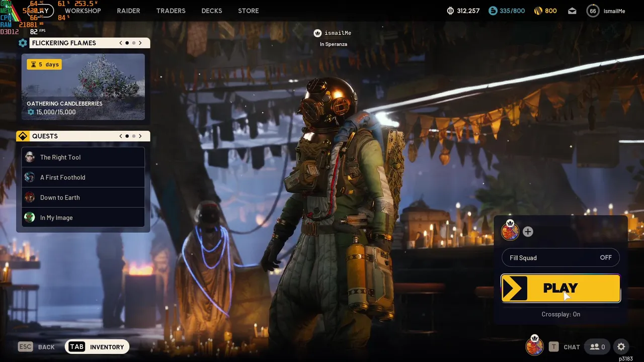Open the Workshop tab

(83, 11)
